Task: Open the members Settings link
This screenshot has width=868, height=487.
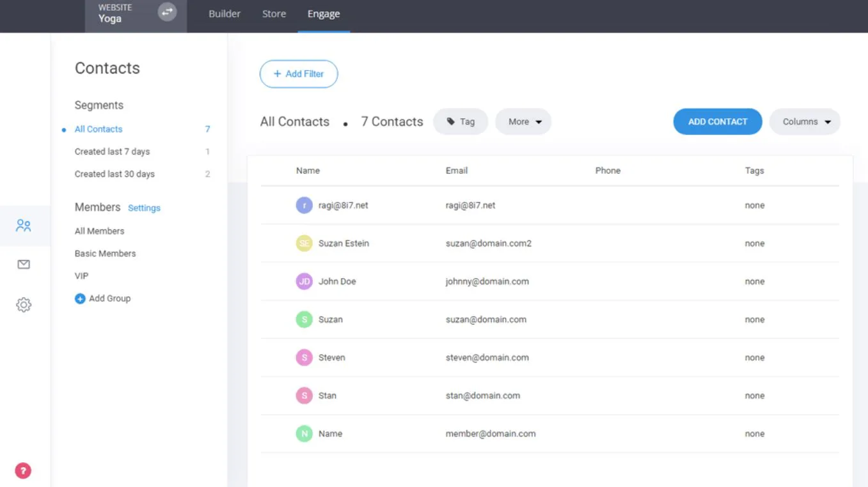Action: pos(144,208)
